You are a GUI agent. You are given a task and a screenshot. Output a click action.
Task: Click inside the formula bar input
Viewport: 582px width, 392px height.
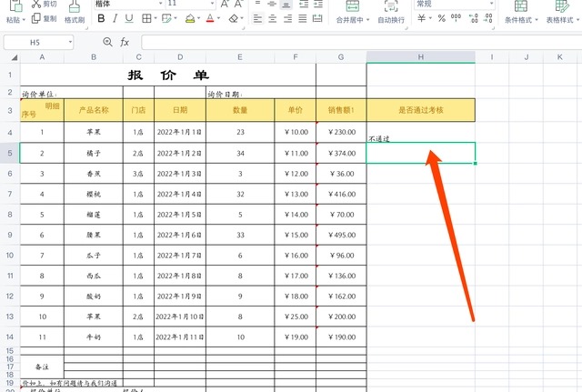click(362, 43)
